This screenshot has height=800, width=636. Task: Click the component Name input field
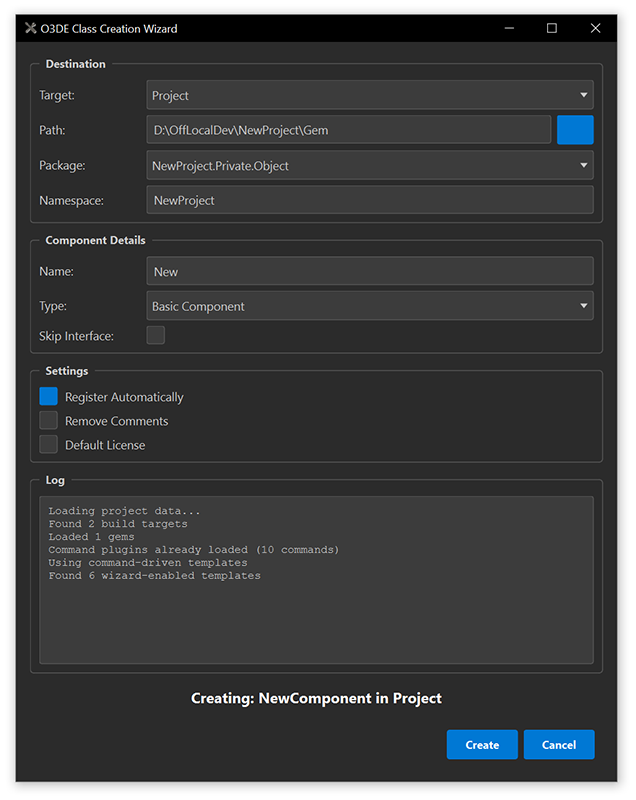point(370,271)
